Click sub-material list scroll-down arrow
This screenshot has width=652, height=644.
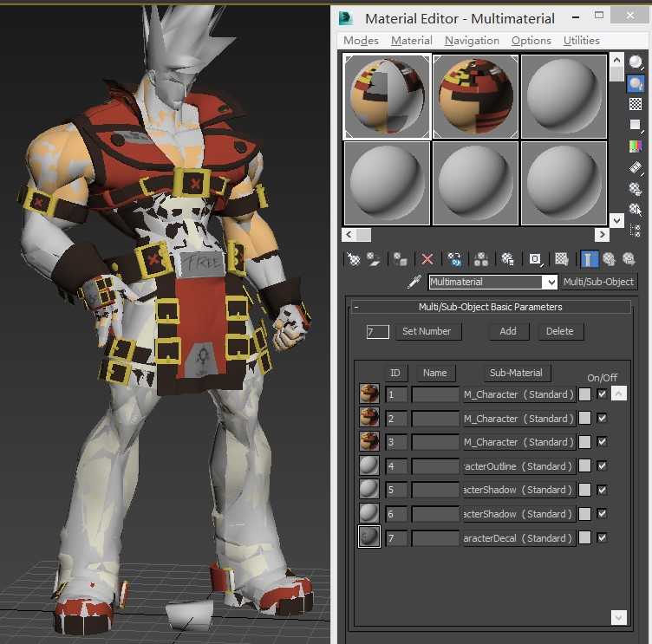pos(619,617)
